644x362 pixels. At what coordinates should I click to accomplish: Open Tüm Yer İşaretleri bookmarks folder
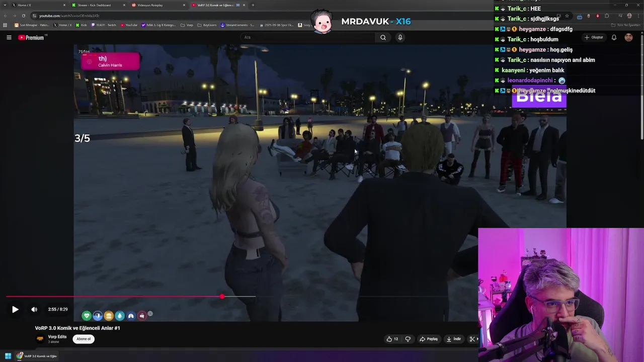[x=625, y=25]
